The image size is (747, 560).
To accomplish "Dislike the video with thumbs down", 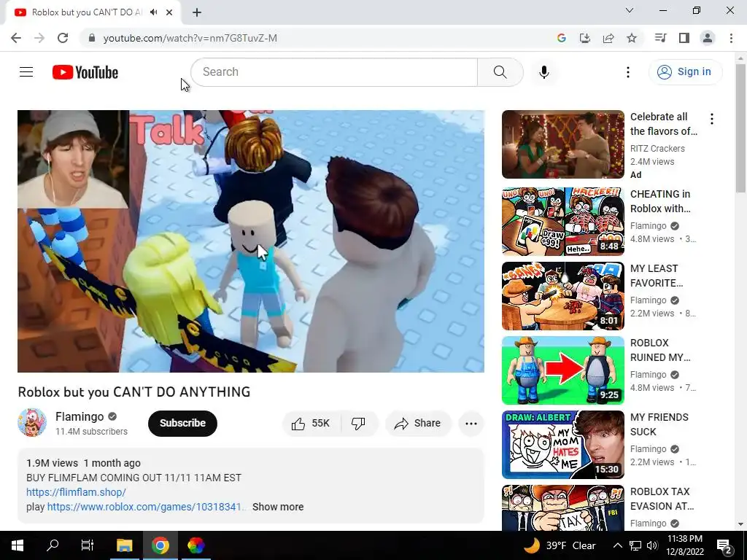I will pyautogui.click(x=358, y=424).
